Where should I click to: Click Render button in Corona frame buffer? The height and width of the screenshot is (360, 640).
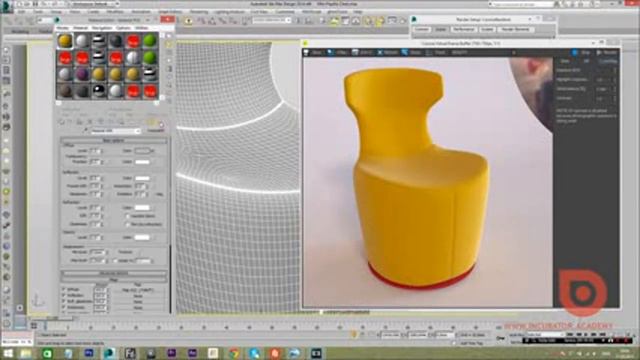click(x=607, y=53)
